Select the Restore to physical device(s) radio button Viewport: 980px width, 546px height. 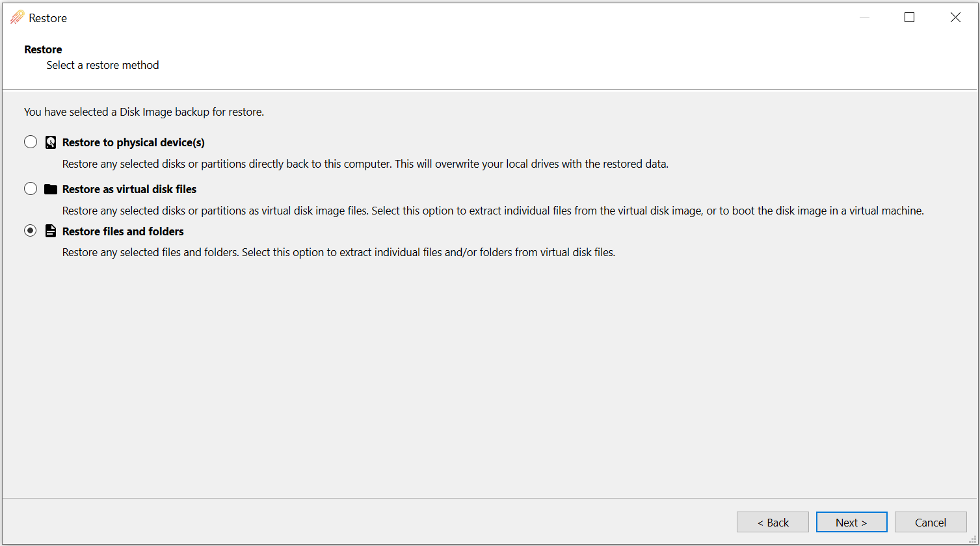pyautogui.click(x=31, y=142)
